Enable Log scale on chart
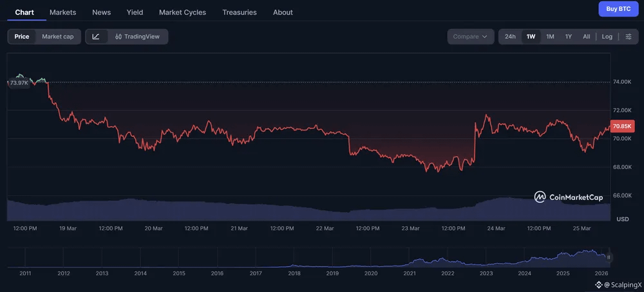 (607, 37)
